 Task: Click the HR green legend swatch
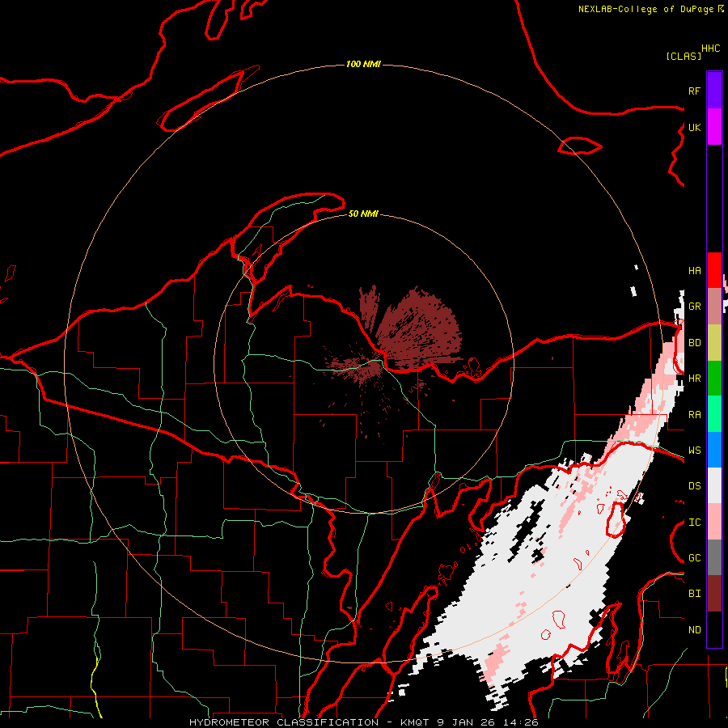pos(714,378)
